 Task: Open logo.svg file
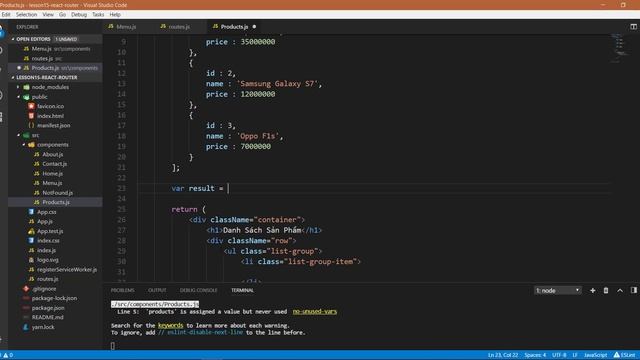[48, 260]
